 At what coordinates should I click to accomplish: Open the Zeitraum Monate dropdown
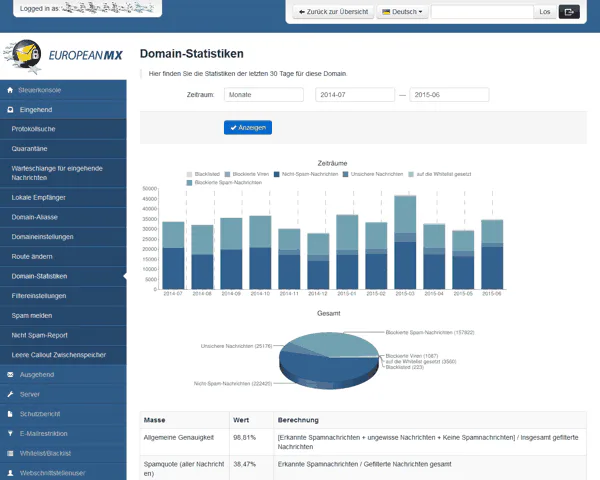[264, 95]
